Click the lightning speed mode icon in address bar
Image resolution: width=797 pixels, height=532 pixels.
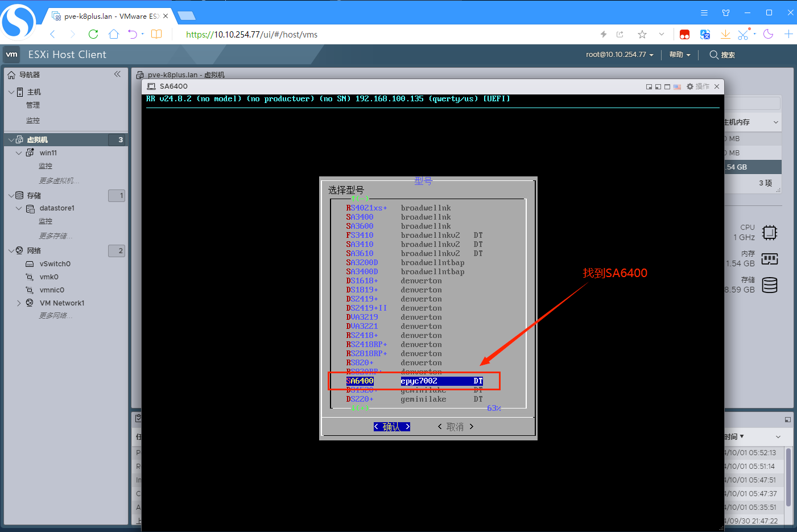pos(604,34)
